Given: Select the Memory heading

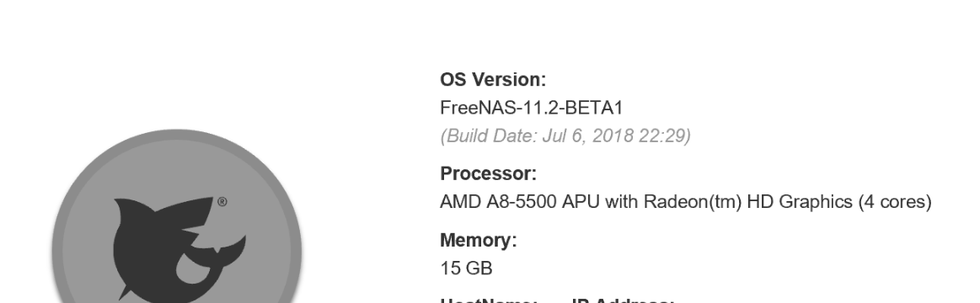Looking at the screenshot, I should click(479, 241).
